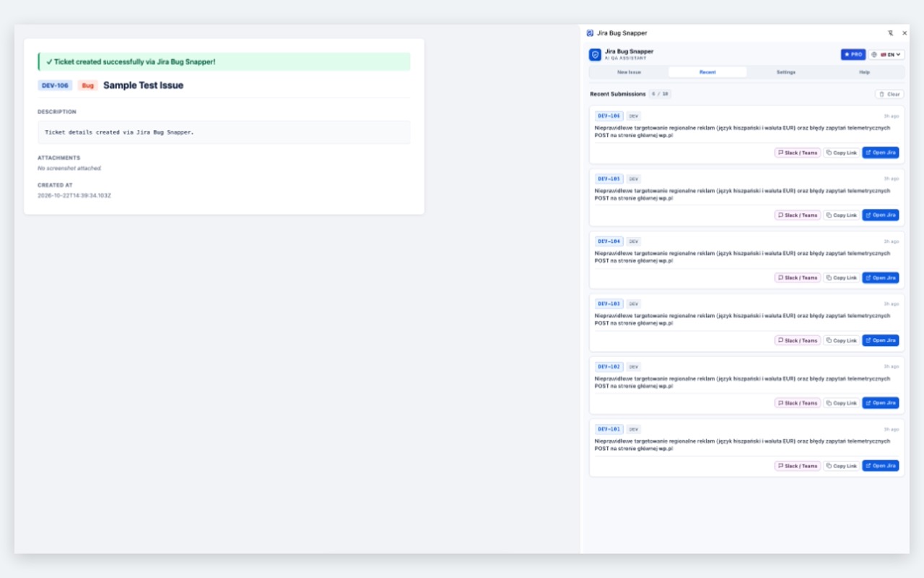This screenshot has height=578, width=924.
Task: Click the ticket description text box
Action: pos(225,132)
